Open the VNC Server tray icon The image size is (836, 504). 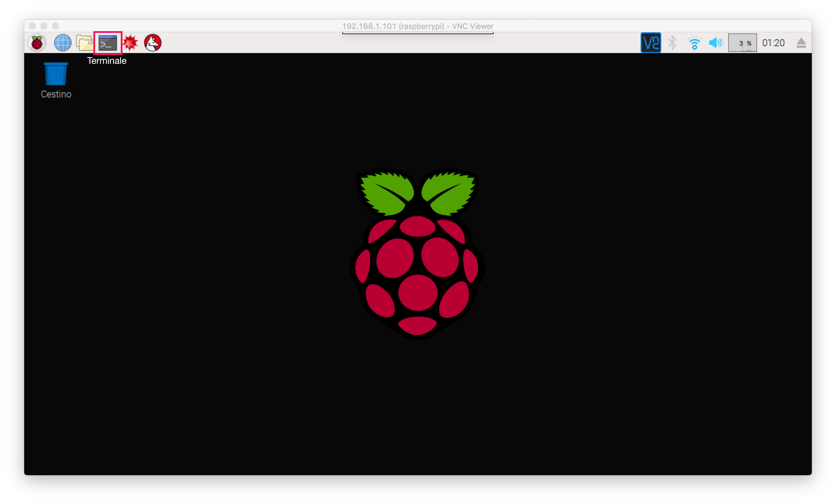tap(650, 43)
